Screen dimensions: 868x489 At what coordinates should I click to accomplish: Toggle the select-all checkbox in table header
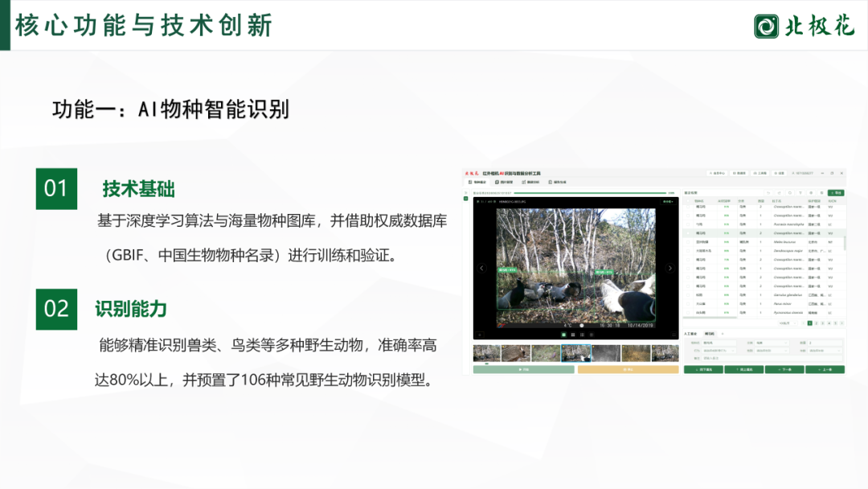click(688, 201)
